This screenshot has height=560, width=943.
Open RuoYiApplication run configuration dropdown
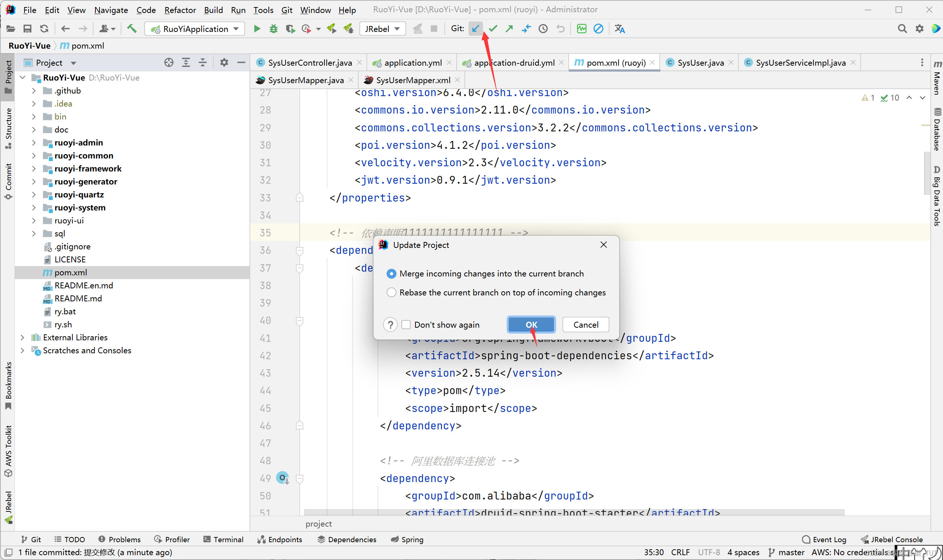(x=195, y=29)
